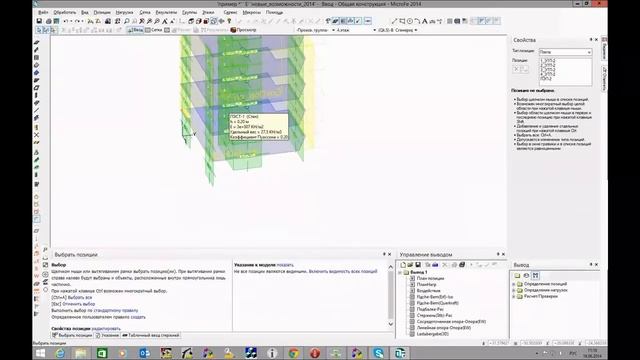640x360 pixels.
Task: Click the Undo arrow icon
Action: pyautogui.click(x=65, y=21)
